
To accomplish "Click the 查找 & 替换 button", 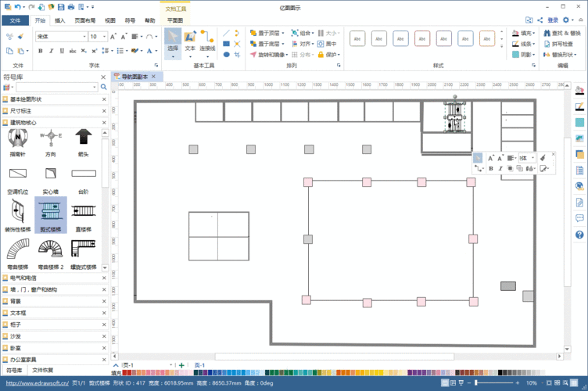I will (561, 34).
